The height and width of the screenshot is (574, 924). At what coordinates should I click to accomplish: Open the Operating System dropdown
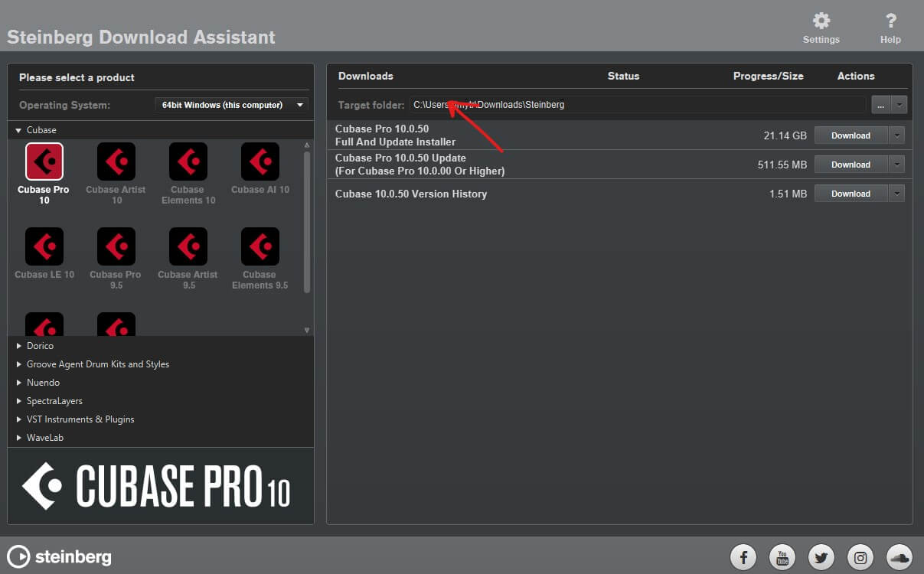tap(231, 105)
